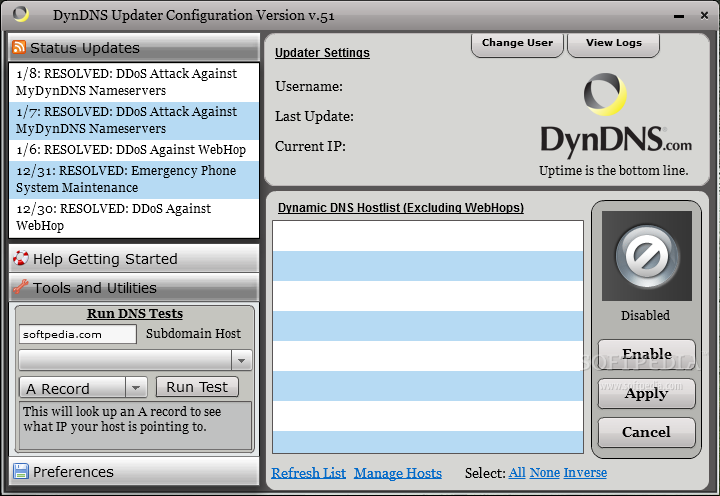
Task: Select 1/8 RESOLVED DDoS Attack status entry
Action: click(x=134, y=82)
